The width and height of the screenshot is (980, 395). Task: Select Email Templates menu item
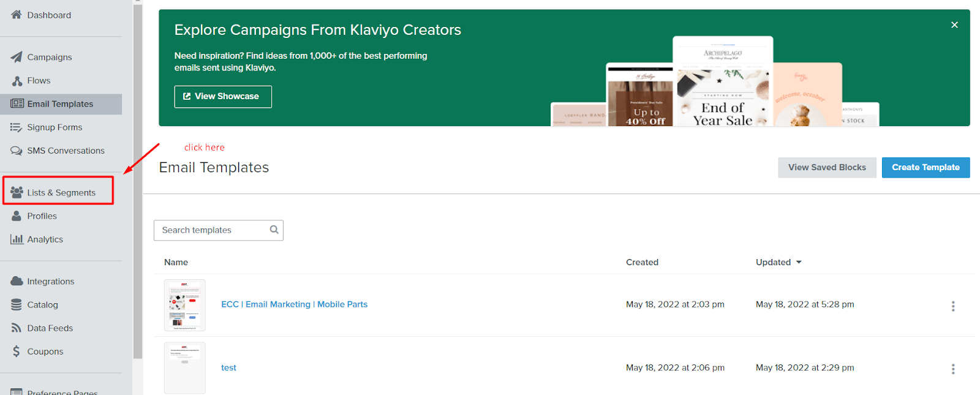(x=61, y=104)
